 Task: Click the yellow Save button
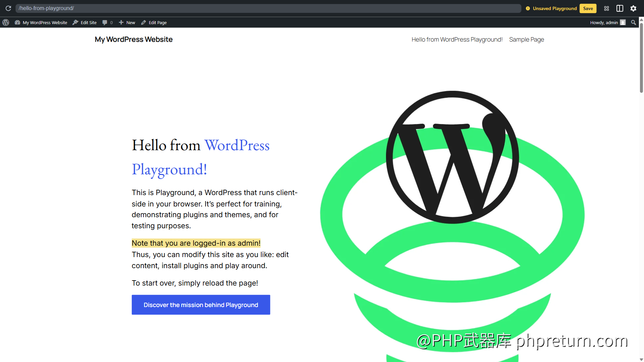click(588, 8)
